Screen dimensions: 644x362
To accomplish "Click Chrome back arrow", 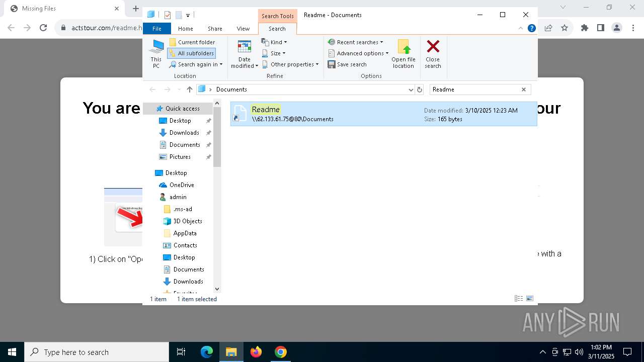I will point(11,28).
